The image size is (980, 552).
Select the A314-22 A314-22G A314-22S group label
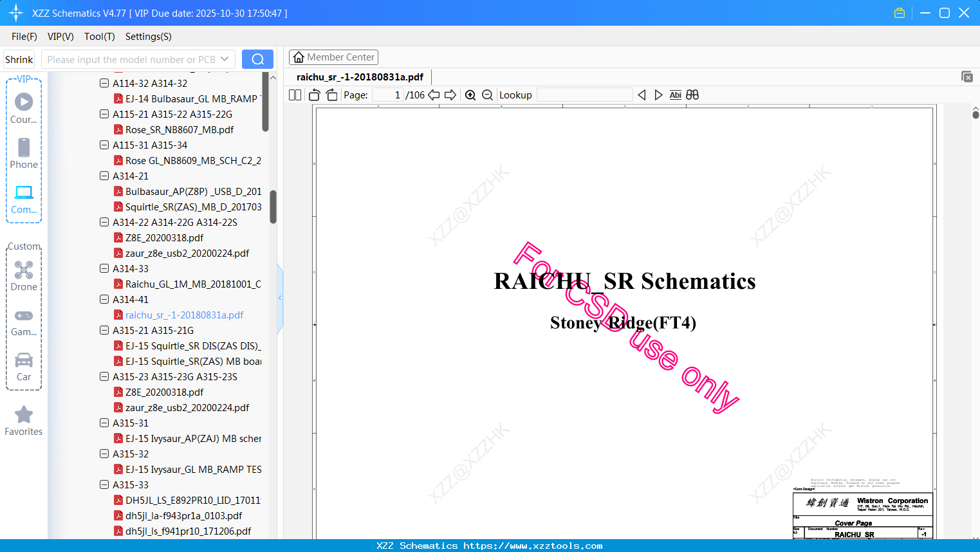(175, 222)
